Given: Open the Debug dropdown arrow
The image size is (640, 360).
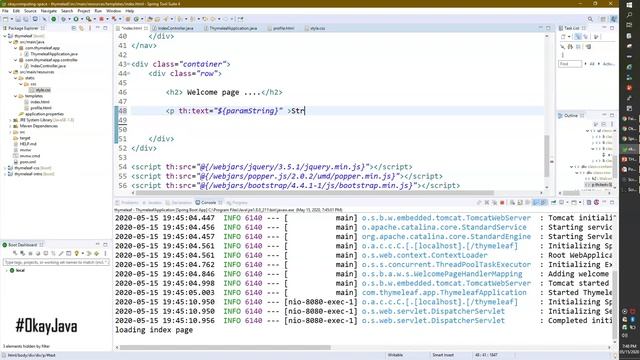Looking at the screenshot, I should 68,19.
